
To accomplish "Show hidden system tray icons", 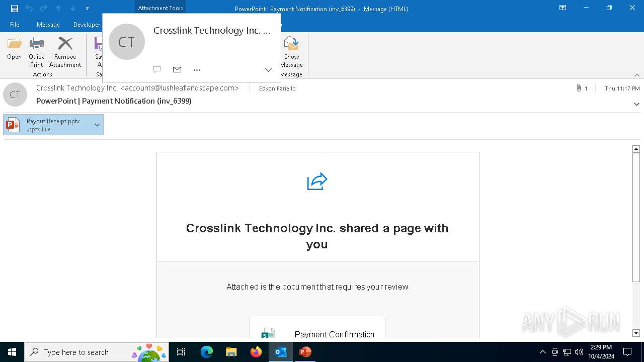I will click(542, 352).
